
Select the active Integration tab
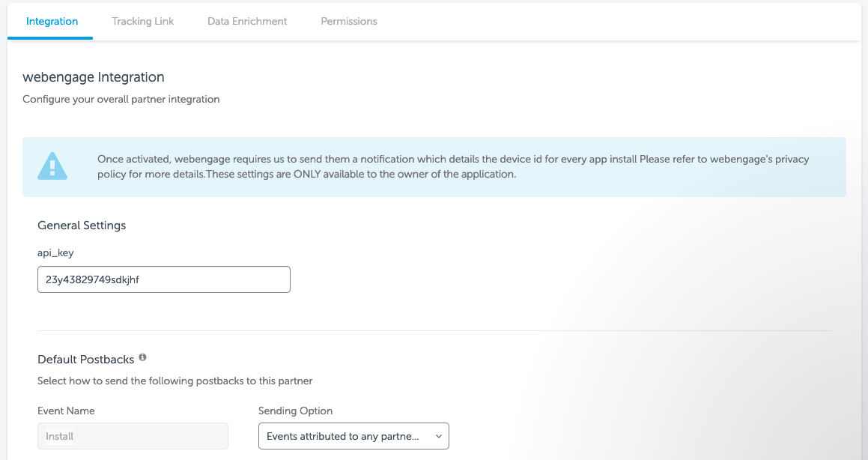point(50,21)
